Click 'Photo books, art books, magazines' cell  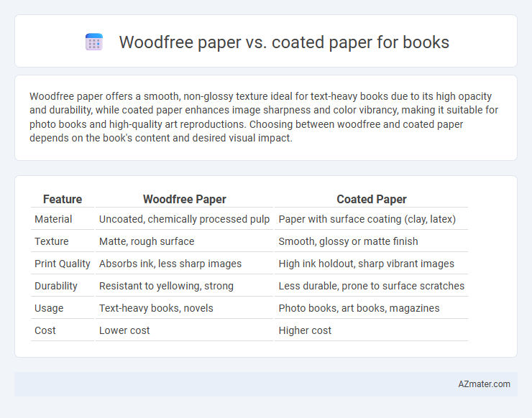coord(371,308)
